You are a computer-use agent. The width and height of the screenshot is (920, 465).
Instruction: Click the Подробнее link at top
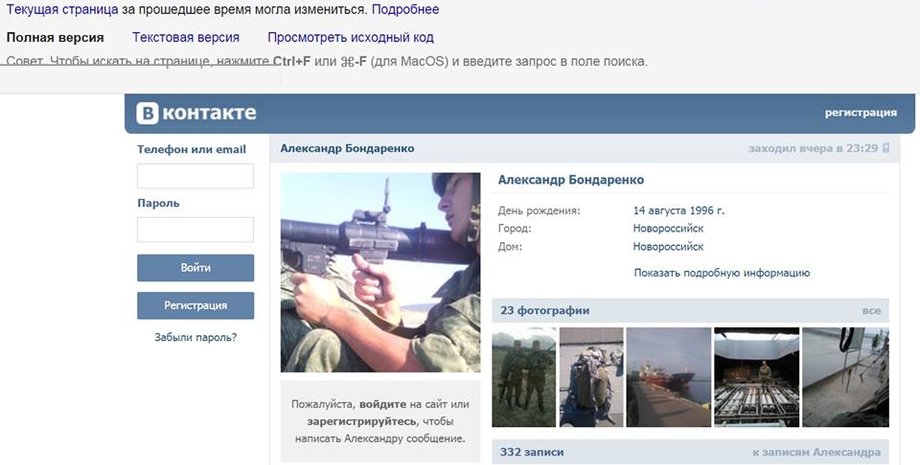point(405,9)
